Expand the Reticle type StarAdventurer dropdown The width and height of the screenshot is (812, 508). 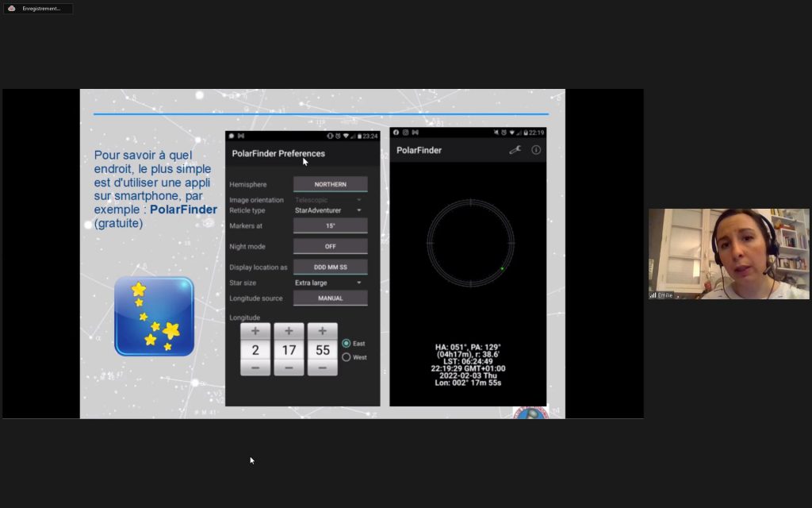[x=328, y=210]
